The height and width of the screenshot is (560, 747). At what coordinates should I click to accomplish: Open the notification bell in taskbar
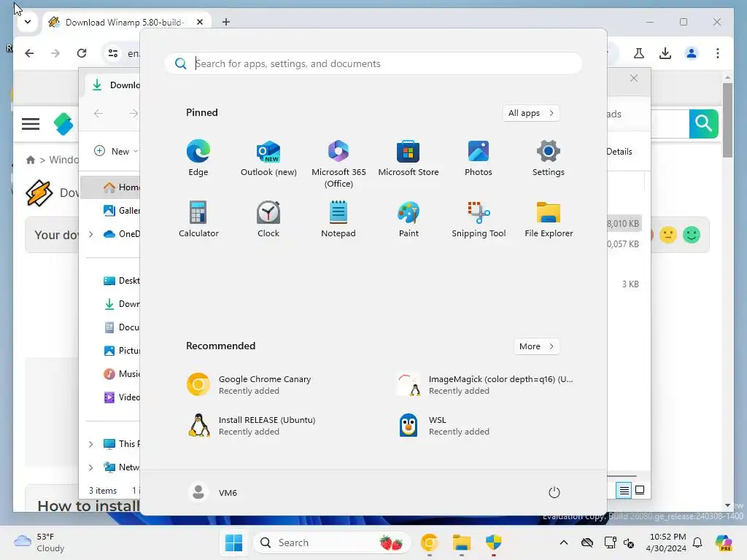coord(697,542)
